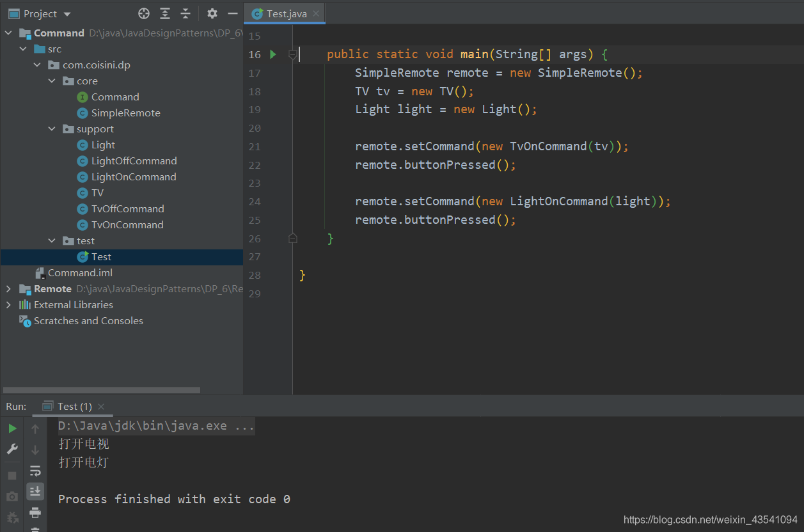
Task: Click the Stop process square icon
Action: 12,476
